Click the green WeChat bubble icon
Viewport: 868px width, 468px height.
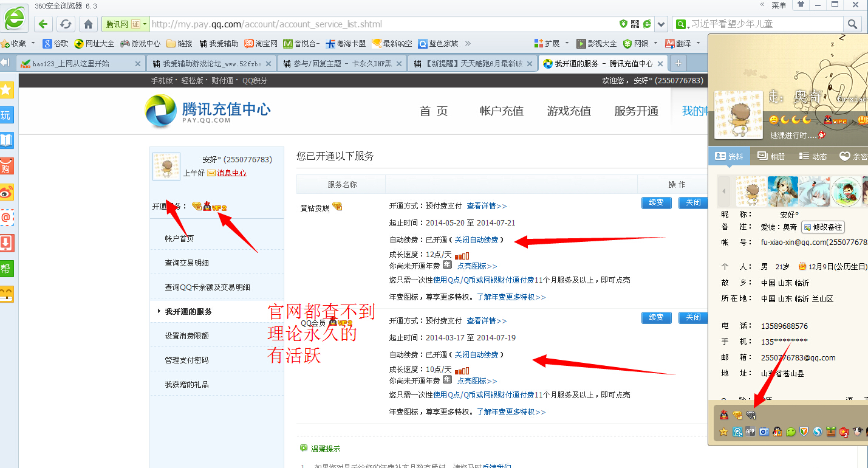coord(790,432)
